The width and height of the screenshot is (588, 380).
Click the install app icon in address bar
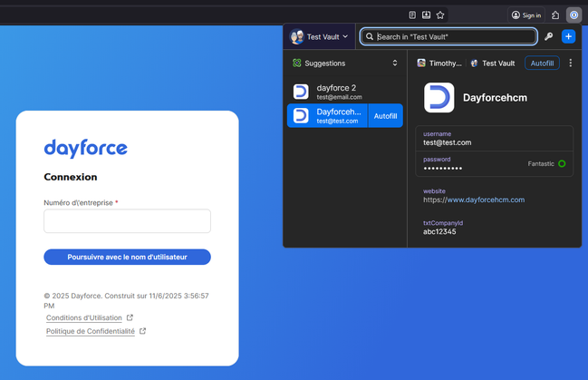point(426,15)
